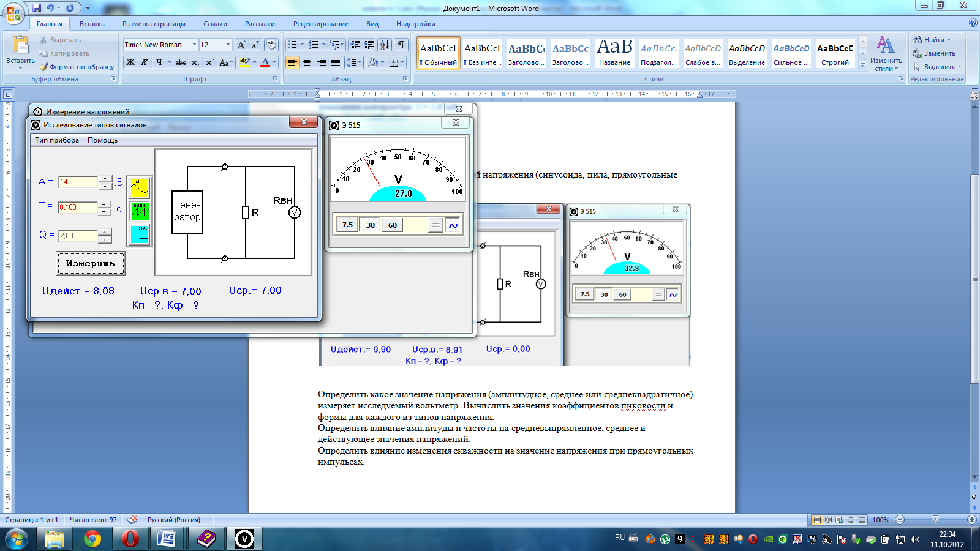This screenshot has height=551, width=980.
Task: Open Word help
Action: point(973,23)
